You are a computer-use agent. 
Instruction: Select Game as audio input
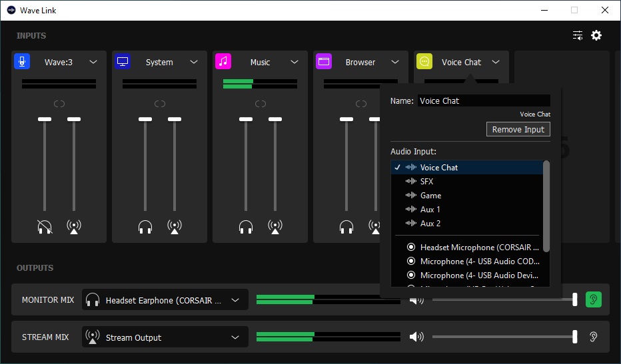pyautogui.click(x=467, y=196)
